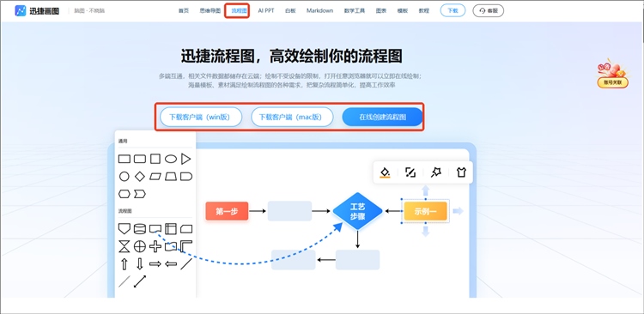Click the 工艺步骤 diamond node
644x314 pixels.
[357, 211]
